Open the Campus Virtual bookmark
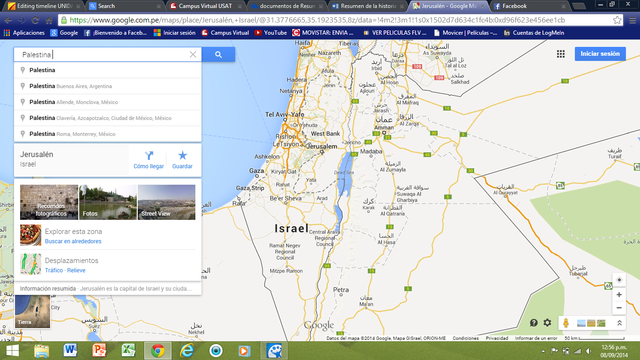640x360 pixels. point(225,33)
